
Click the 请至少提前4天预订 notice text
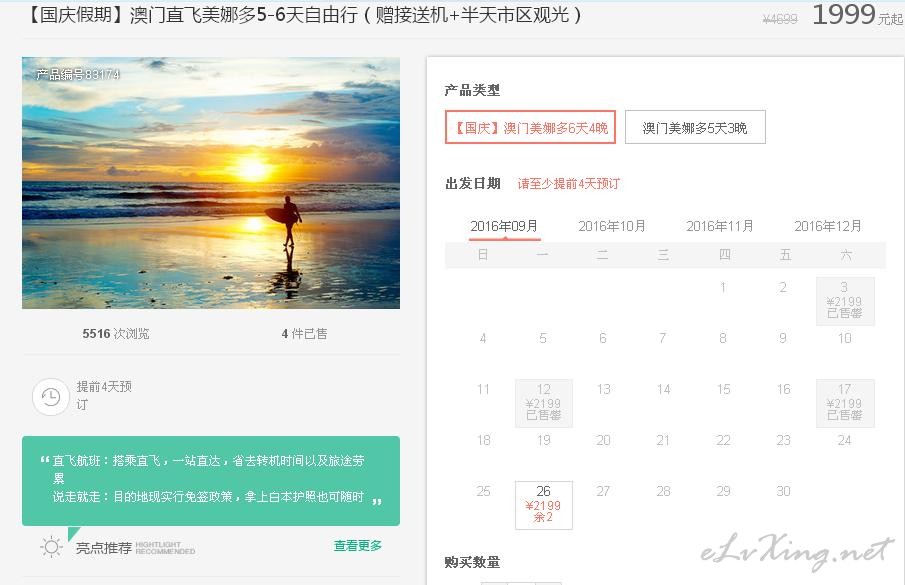pos(569,184)
